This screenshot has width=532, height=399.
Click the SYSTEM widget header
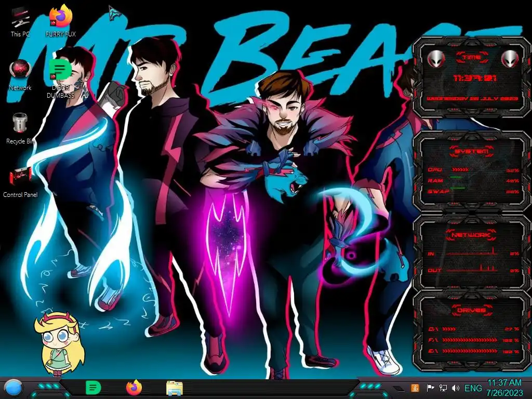click(x=471, y=151)
